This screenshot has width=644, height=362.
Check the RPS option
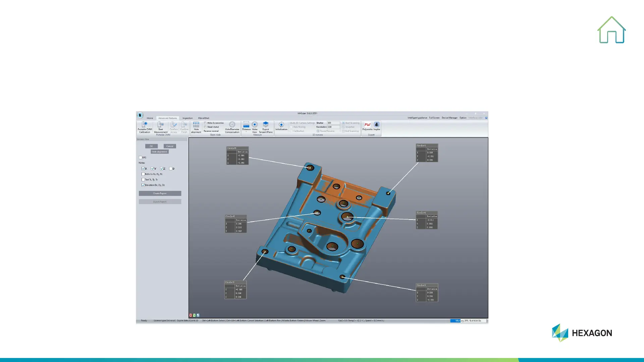(x=141, y=158)
